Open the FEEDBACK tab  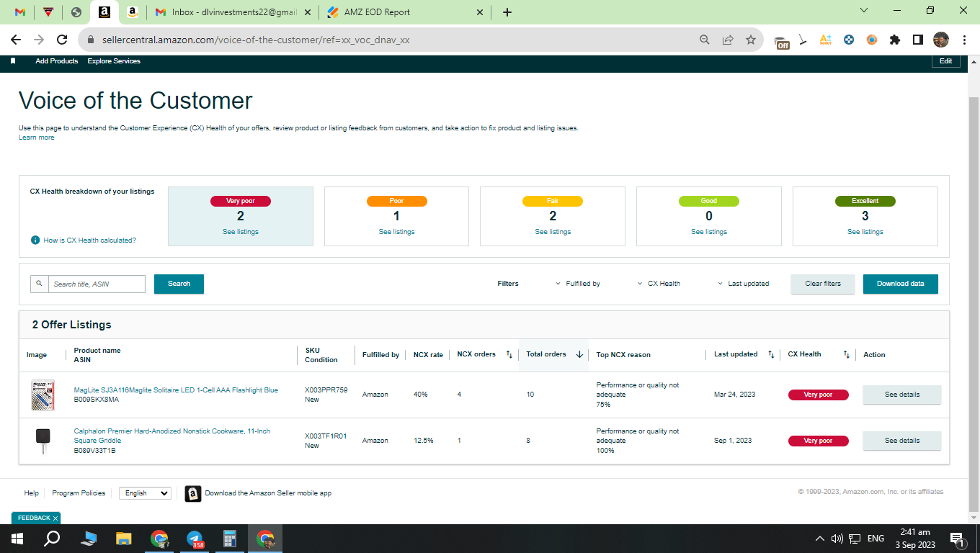pyautogui.click(x=36, y=518)
